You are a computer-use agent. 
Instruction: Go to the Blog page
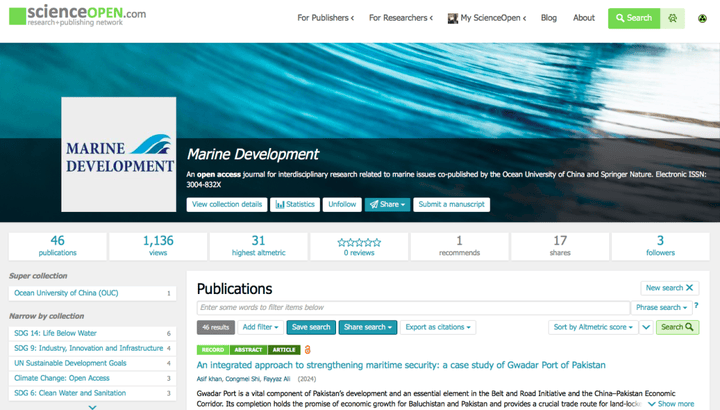click(549, 18)
